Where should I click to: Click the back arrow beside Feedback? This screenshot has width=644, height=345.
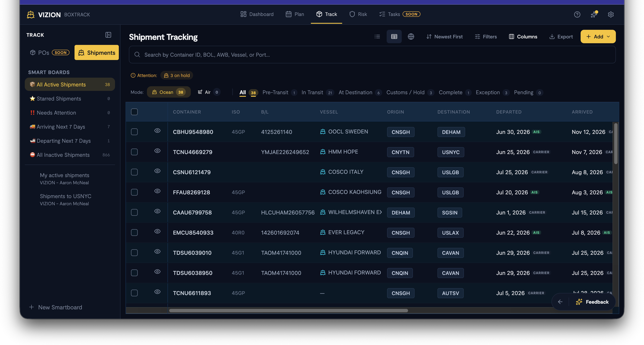pos(560,302)
